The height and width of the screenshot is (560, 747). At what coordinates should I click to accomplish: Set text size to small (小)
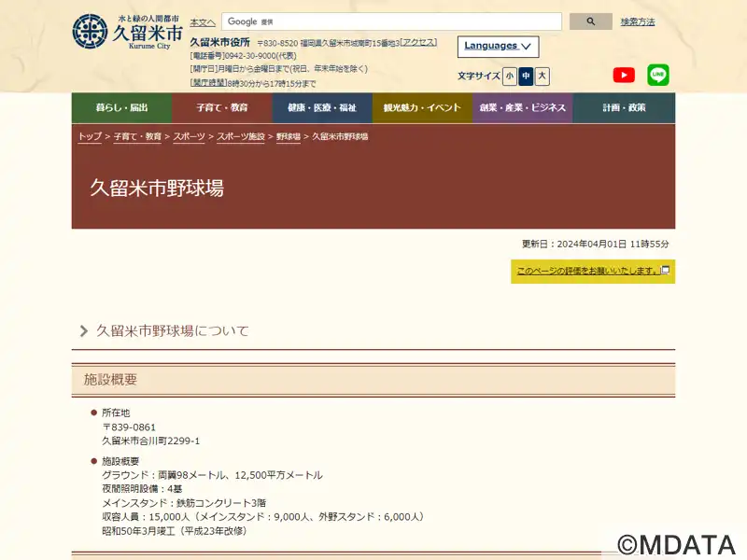pos(510,77)
